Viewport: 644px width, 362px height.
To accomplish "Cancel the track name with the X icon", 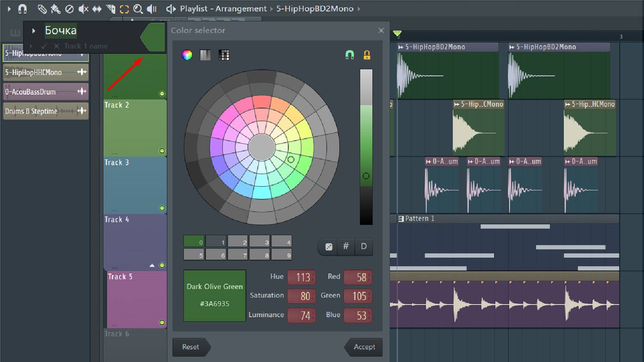I will click(x=56, y=46).
